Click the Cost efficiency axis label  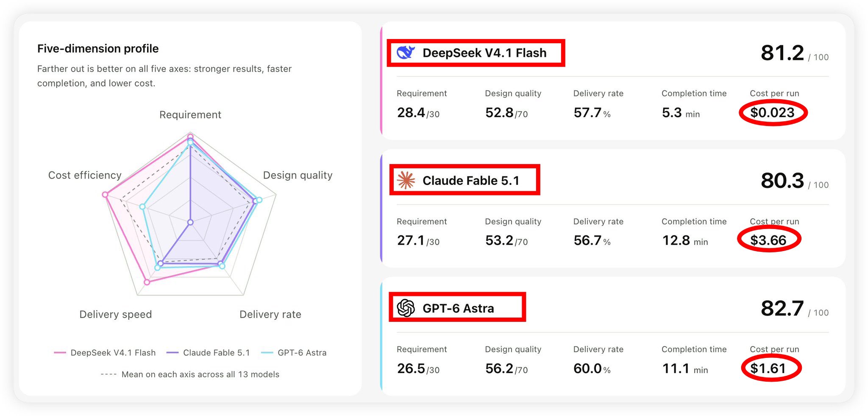85,175
